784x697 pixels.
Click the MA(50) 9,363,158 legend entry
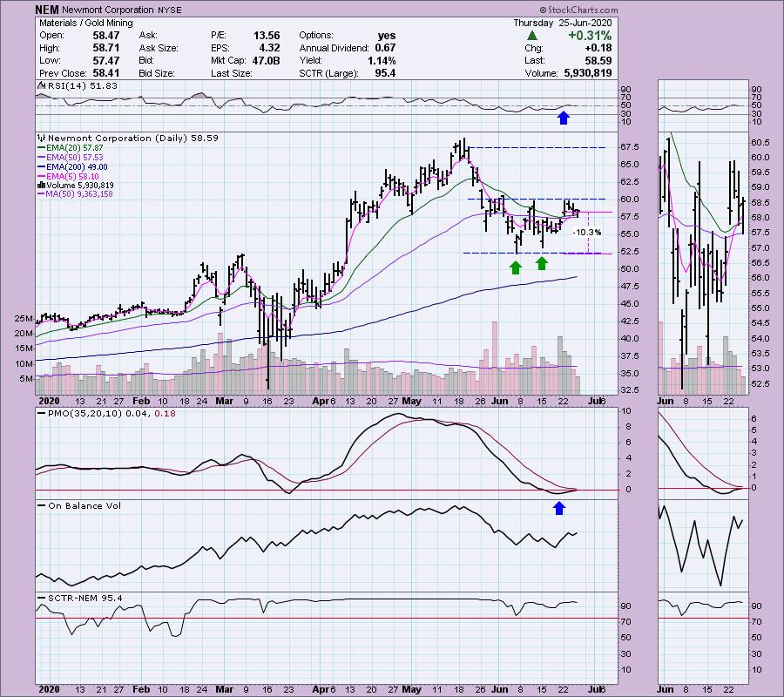[x=79, y=194]
